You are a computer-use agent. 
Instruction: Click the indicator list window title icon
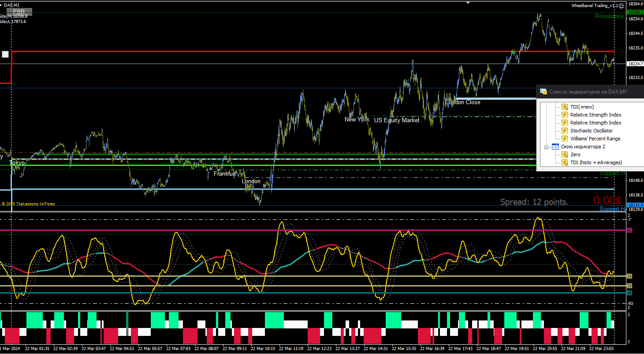click(544, 92)
